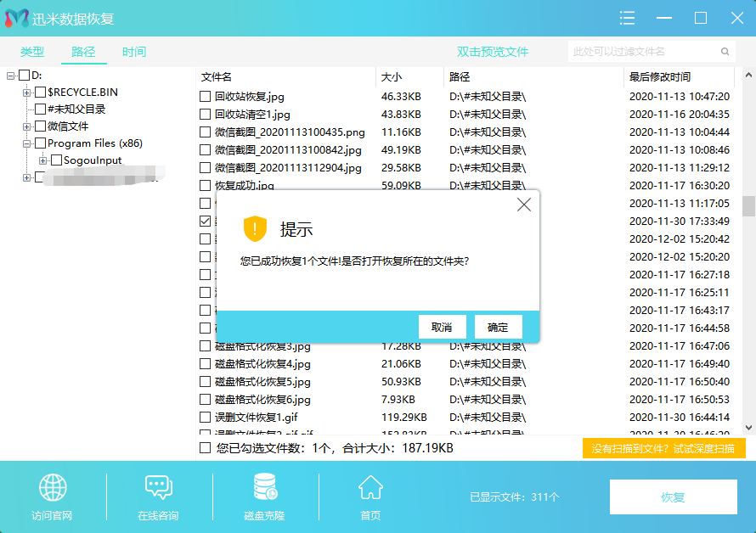Image resolution: width=756 pixels, height=533 pixels.
Task: Expand the SogouInput tree node
Action: [x=42, y=160]
